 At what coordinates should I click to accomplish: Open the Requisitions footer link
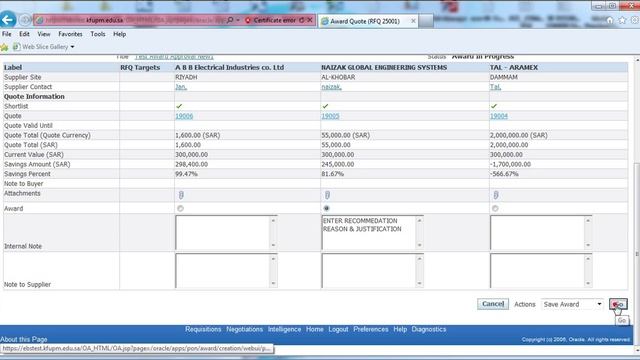pyautogui.click(x=203, y=329)
